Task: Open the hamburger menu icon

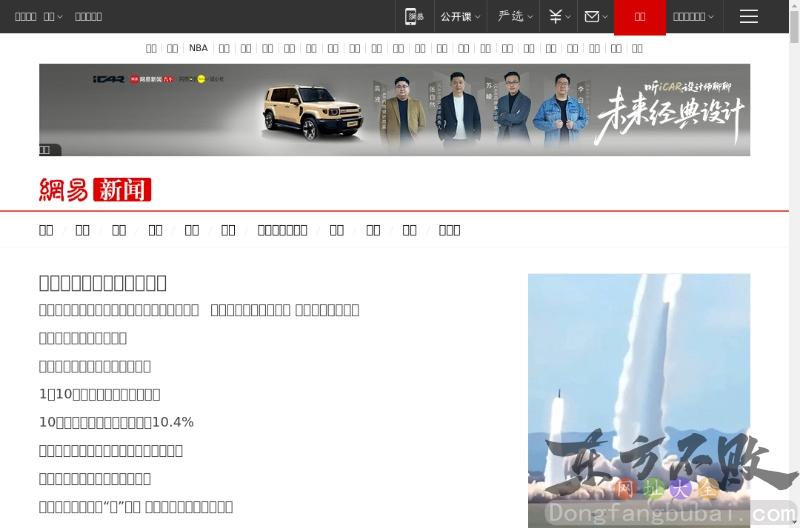Action: click(748, 16)
